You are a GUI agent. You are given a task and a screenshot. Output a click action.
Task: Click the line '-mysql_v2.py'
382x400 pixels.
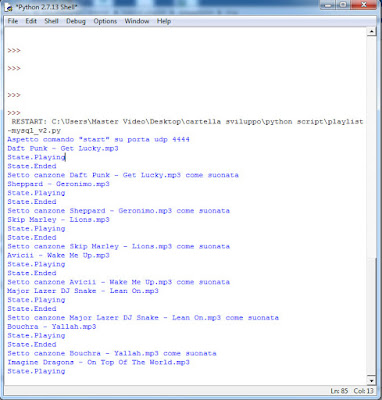(34, 131)
